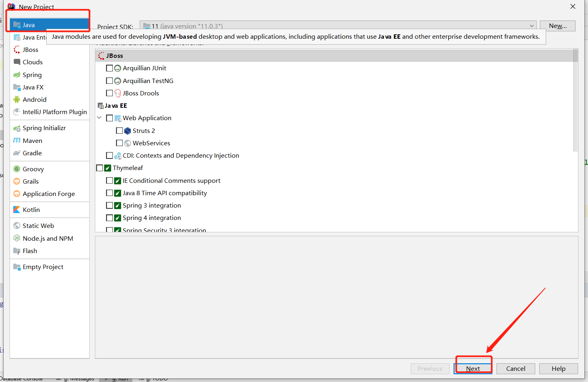Screen dimensions: 588x382
Task: Click the green Spring leaf icon
Action: point(17,75)
